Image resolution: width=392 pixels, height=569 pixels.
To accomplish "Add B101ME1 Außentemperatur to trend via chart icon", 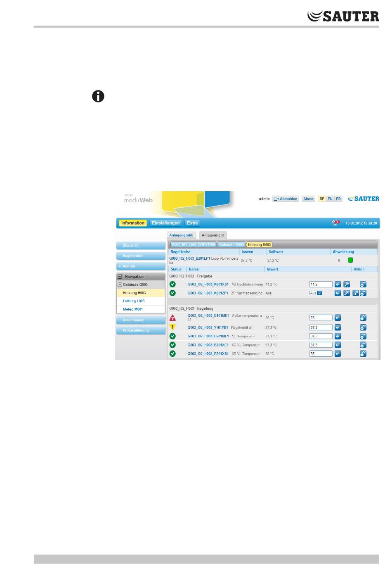I will point(363,318).
